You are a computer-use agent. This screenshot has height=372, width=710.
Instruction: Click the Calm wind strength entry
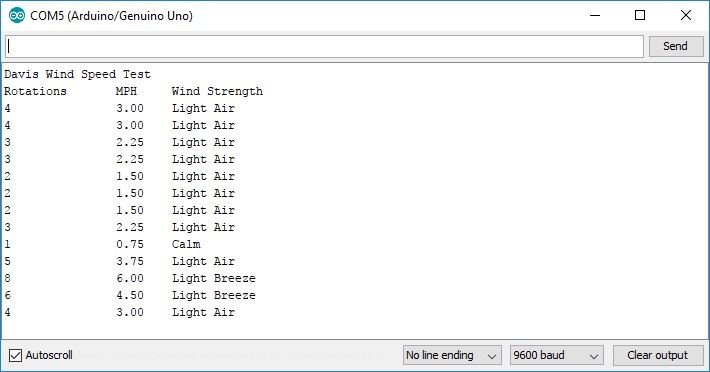(186, 244)
